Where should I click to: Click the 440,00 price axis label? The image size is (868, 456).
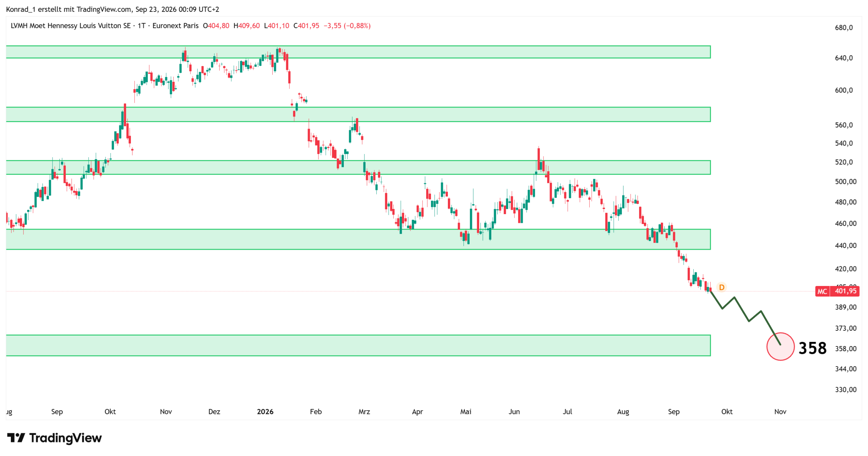(846, 245)
